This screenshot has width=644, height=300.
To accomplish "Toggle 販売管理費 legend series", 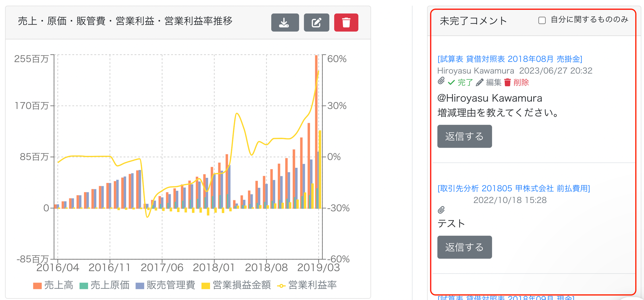I will tap(165, 285).
